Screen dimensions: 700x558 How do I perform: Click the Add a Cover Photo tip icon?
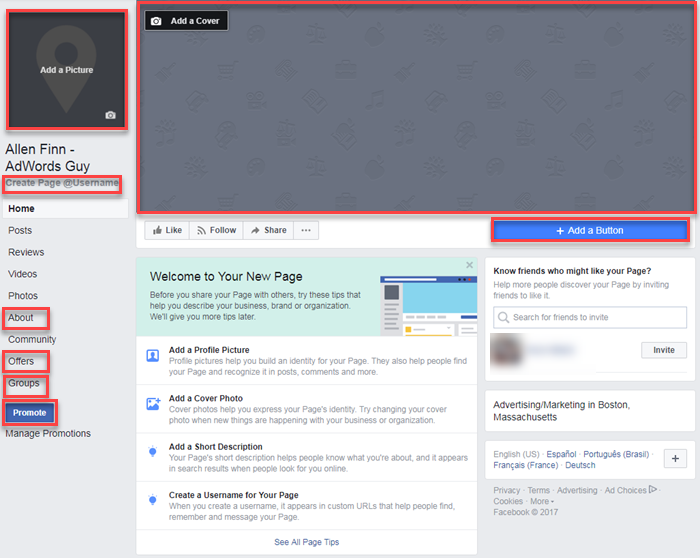(x=153, y=404)
